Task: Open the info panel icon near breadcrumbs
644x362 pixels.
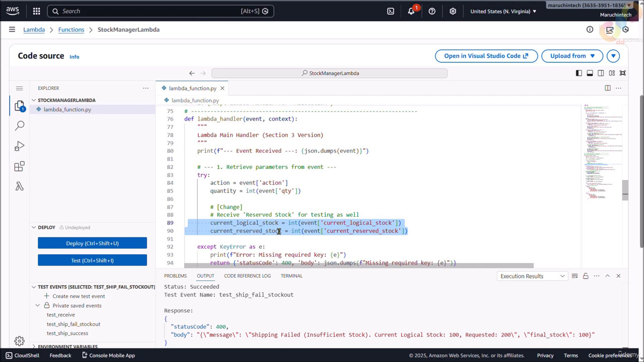Action: [x=590, y=30]
